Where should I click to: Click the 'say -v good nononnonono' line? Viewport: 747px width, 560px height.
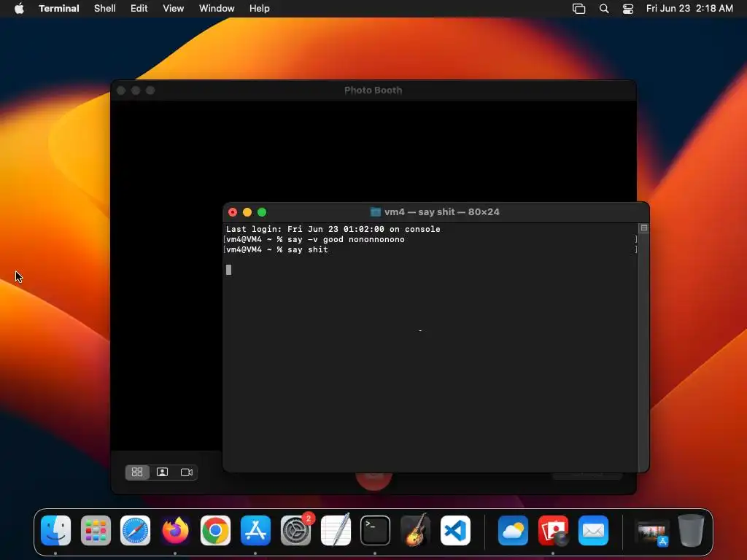point(315,239)
